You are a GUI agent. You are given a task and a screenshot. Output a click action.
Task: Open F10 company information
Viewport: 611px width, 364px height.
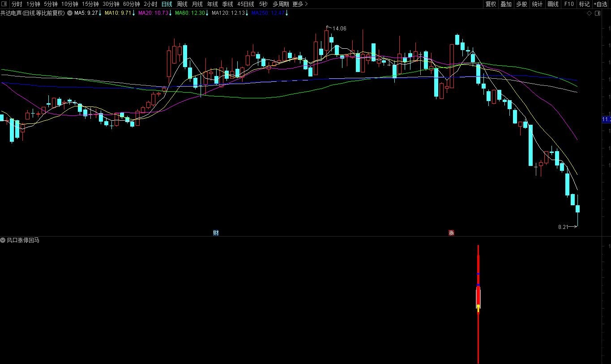click(568, 4)
